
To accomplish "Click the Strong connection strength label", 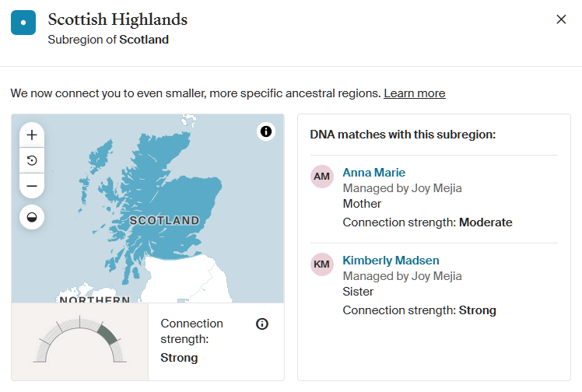I will [x=179, y=358].
